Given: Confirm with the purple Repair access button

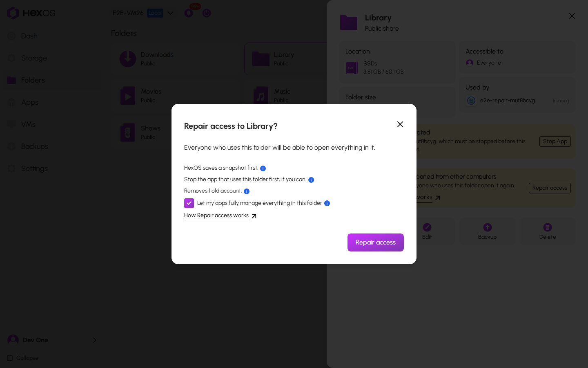Looking at the screenshot, I should point(376,242).
